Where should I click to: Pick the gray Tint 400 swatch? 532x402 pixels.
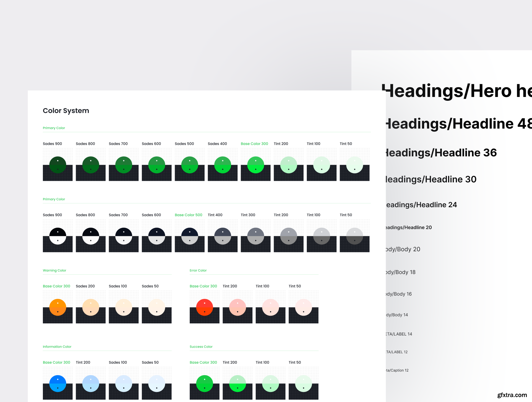[x=223, y=236]
